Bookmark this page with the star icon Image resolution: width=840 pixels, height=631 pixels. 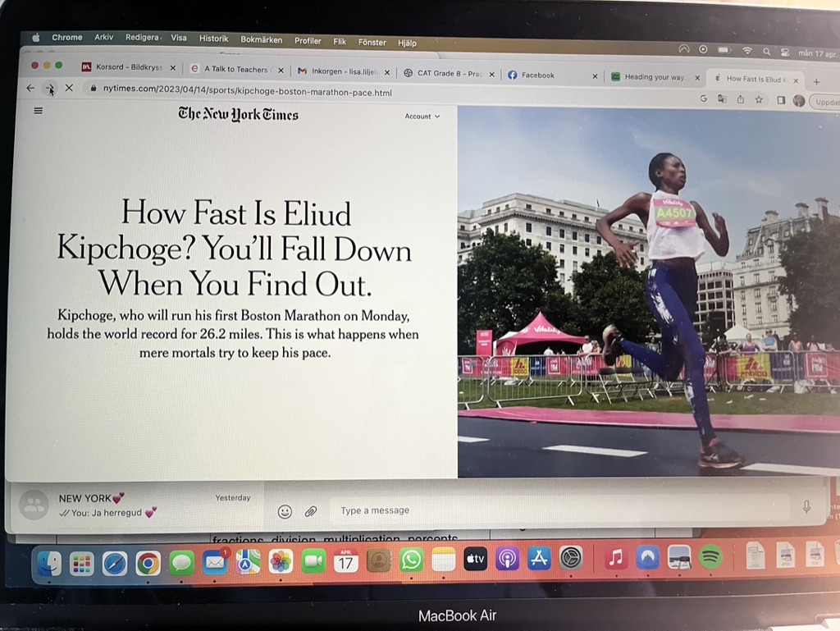(x=759, y=99)
